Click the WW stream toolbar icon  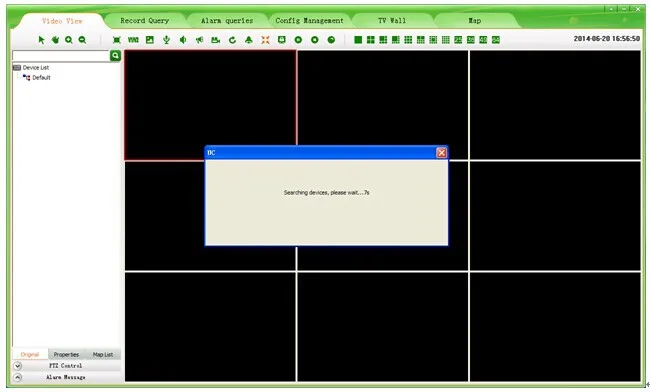(x=133, y=40)
